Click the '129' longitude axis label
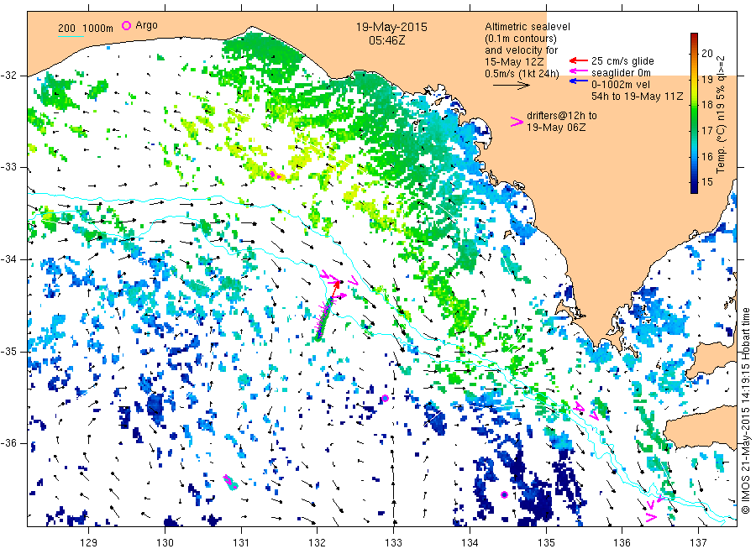Screen dimensions: 756x554 pyautogui.click(x=89, y=543)
